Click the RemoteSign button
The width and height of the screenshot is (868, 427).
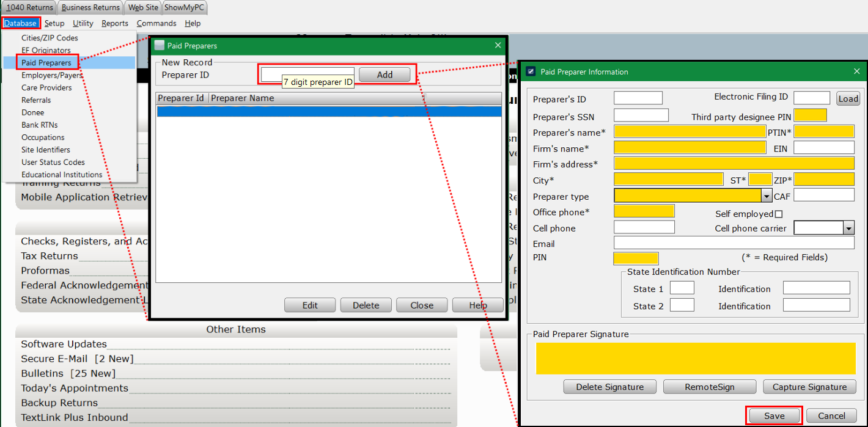coord(709,387)
